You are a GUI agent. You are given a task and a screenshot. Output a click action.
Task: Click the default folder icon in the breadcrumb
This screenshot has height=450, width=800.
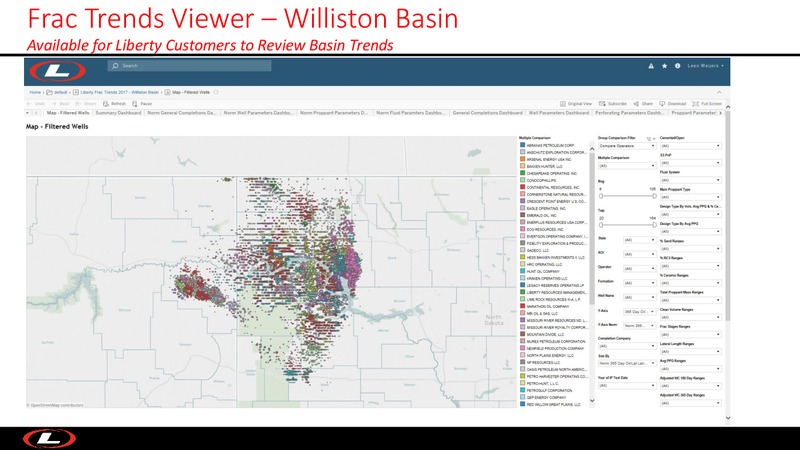[49, 92]
